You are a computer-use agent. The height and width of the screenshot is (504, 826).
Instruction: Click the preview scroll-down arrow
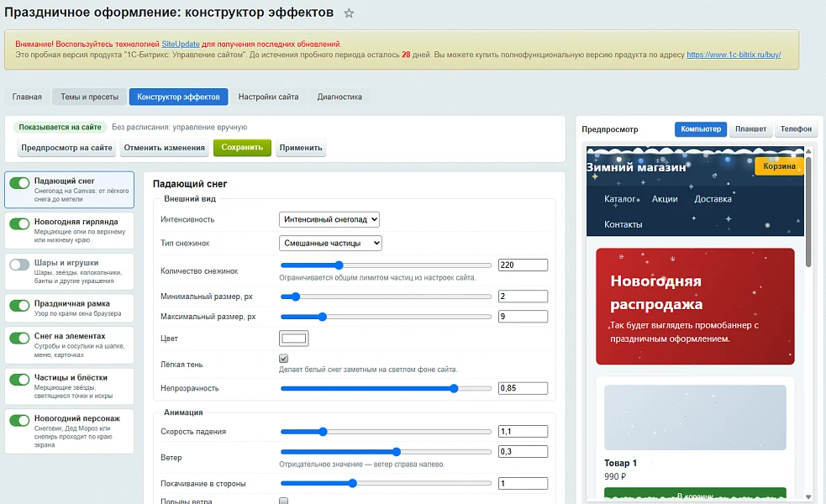[x=808, y=496]
